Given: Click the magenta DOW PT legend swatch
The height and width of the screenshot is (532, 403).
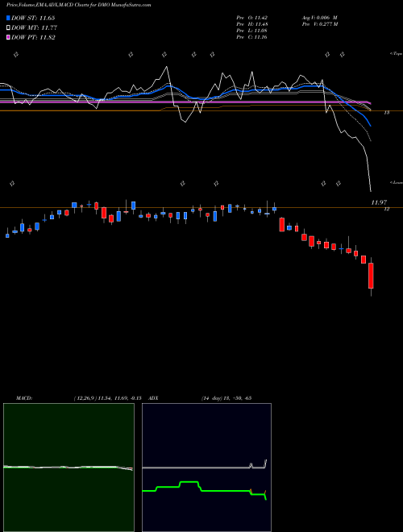Looking at the screenshot, I should pos(8,37).
